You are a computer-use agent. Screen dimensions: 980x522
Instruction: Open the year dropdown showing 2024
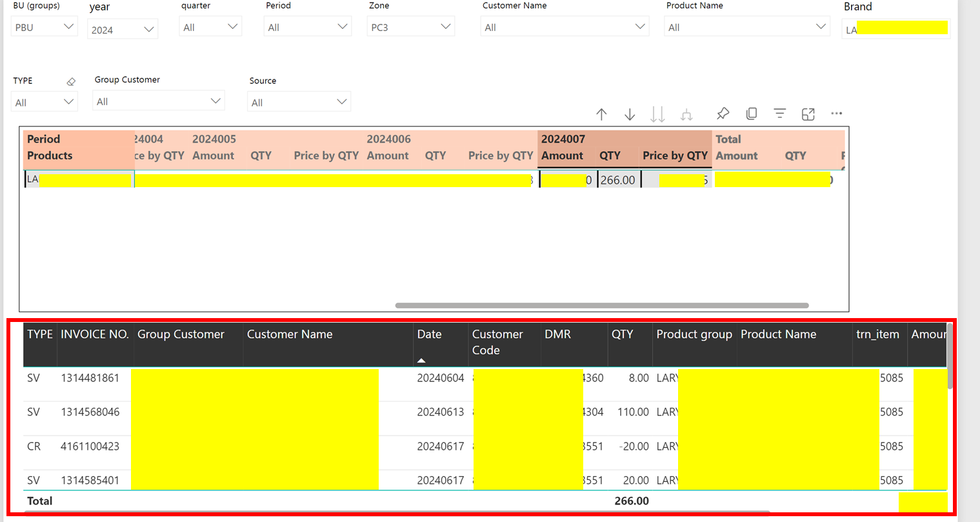pos(123,29)
